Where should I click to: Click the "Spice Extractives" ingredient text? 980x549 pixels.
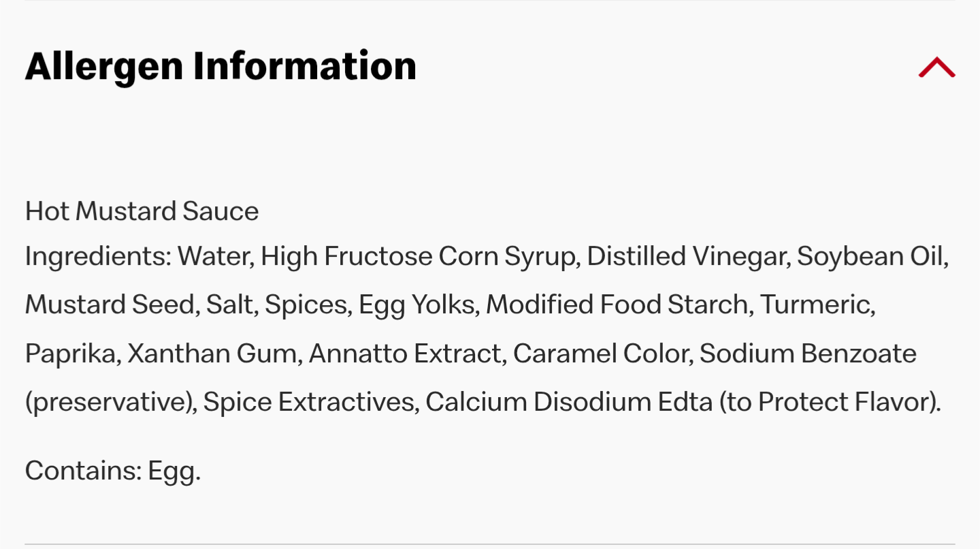(x=308, y=403)
